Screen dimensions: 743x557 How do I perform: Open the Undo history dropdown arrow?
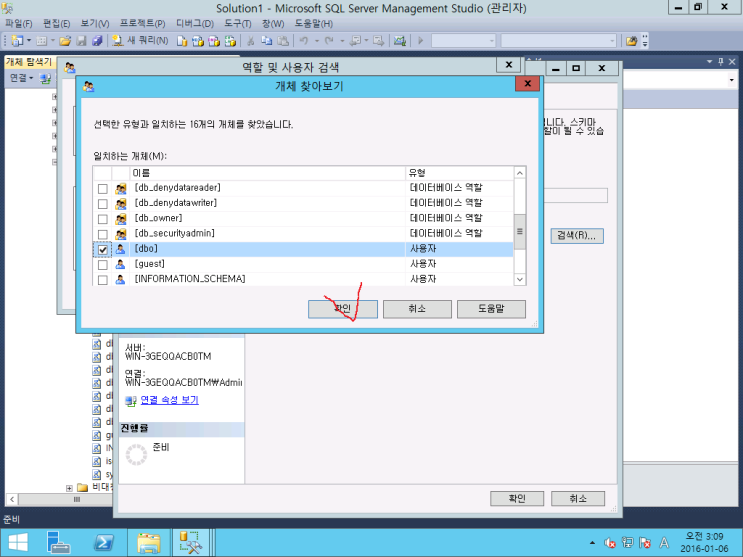point(317,41)
